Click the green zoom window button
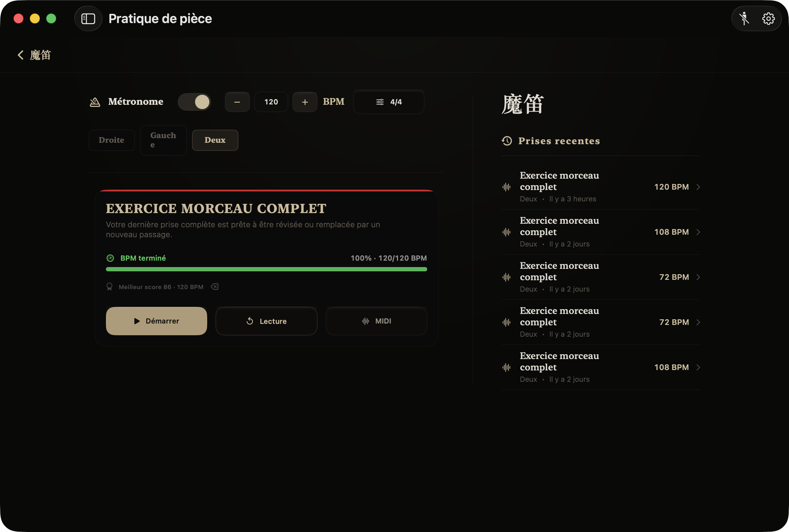 tap(51, 18)
